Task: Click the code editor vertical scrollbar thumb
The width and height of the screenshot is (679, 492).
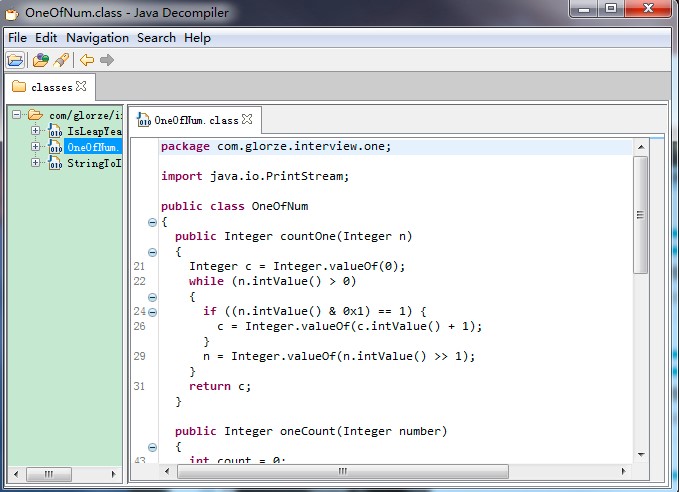Action: pos(640,214)
